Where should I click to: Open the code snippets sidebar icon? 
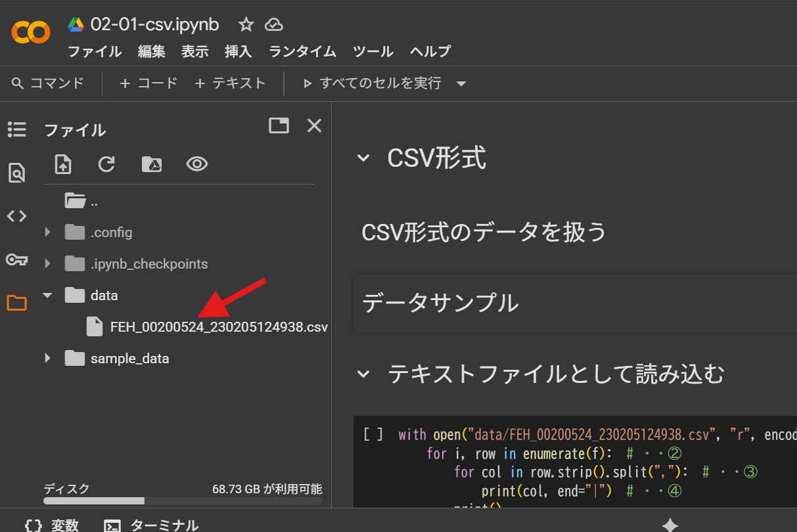click(x=16, y=216)
